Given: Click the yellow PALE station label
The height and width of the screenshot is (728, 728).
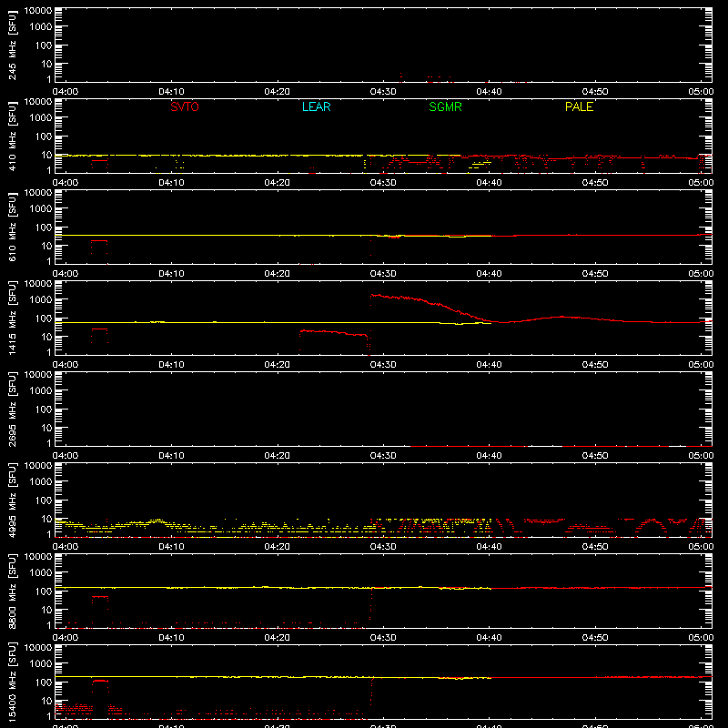Looking at the screenshot, I should tap(579, 106).
